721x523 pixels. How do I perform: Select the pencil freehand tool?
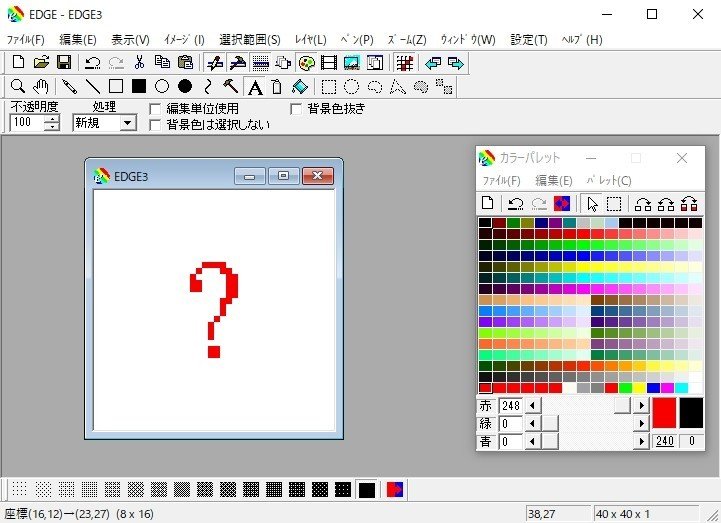tap(69, 86)
